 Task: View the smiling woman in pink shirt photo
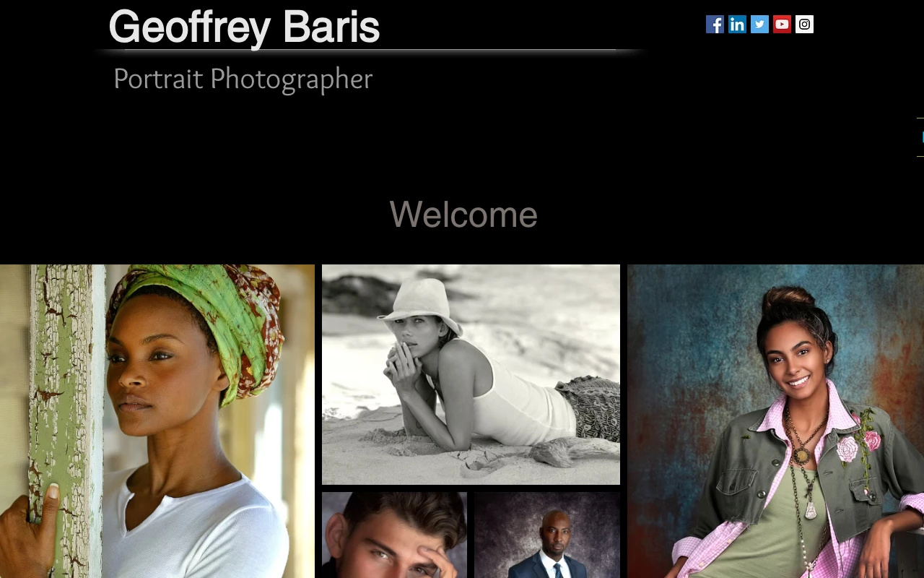[x=775, y=420]
